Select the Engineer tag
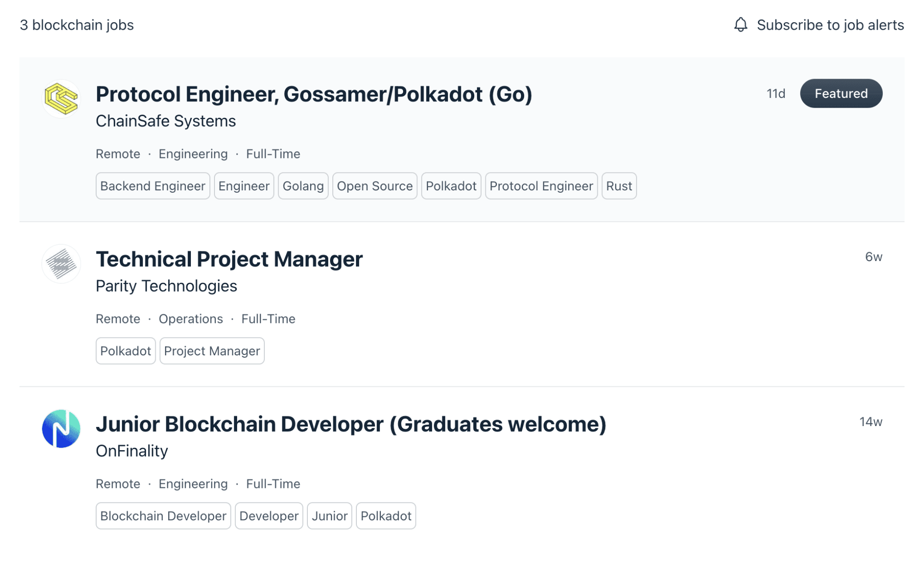The height and width of the screenshot is (567, 924). [x=244, y=186]
